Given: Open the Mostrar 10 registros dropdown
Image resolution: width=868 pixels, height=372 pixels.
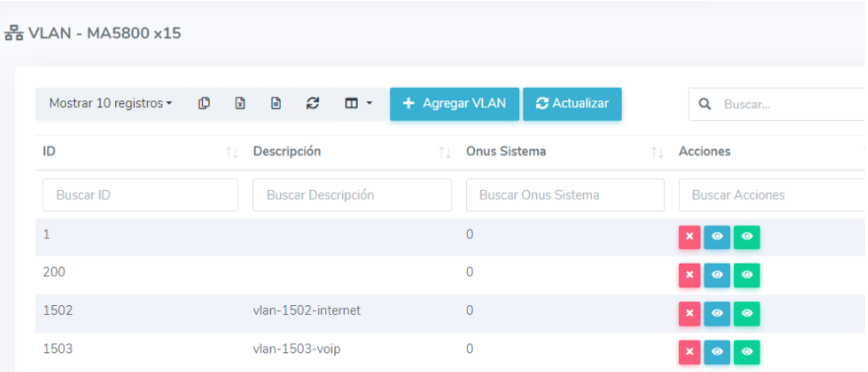Looking at the screenshot, I should click(110, 103).
